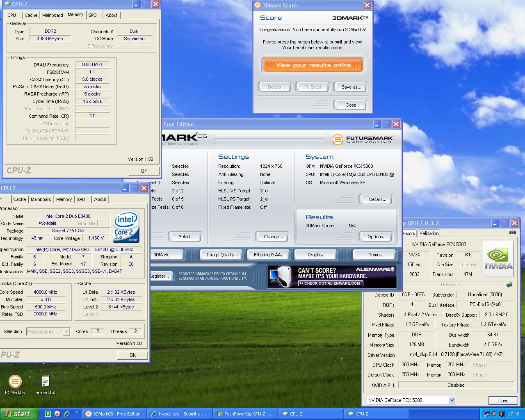Switch to 3DMark05 taskbar button
The image size is (525, 420).
(x=114, y=414)
